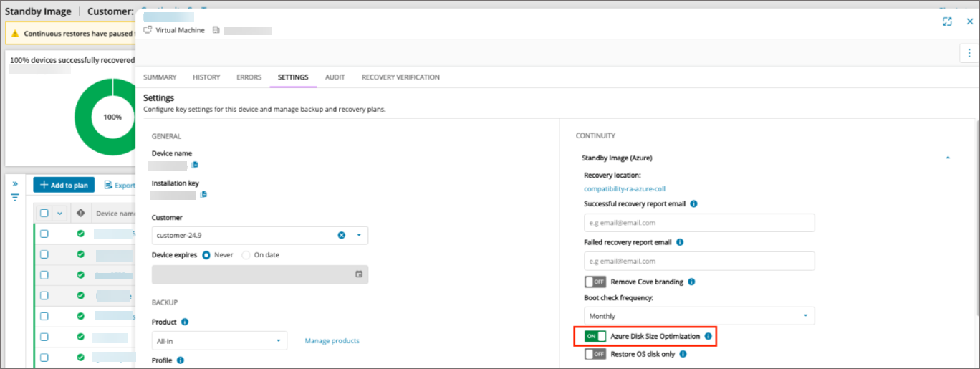Expand the device panel to full screen

[947, 21]
